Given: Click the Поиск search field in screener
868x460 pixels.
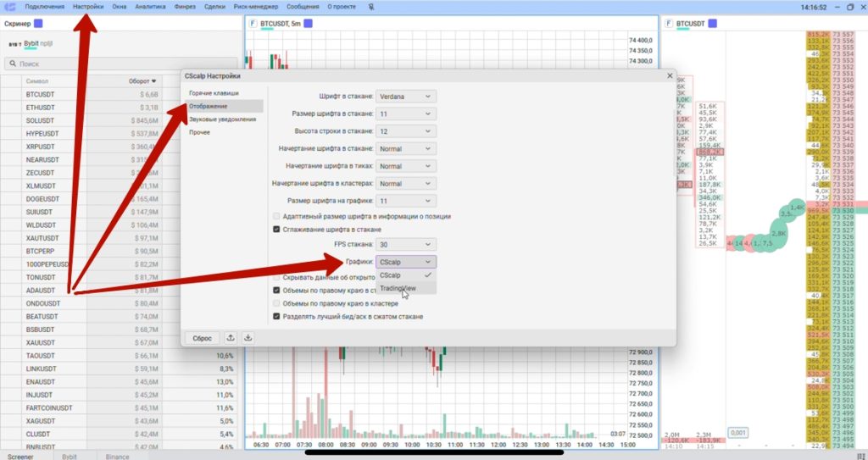Looking at the screenshot, I should (120, 64).
